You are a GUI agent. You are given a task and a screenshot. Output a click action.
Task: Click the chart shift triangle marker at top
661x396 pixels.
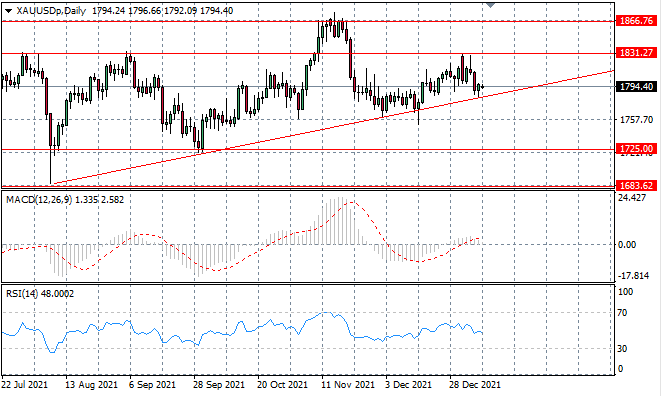[x=490, y=5]
